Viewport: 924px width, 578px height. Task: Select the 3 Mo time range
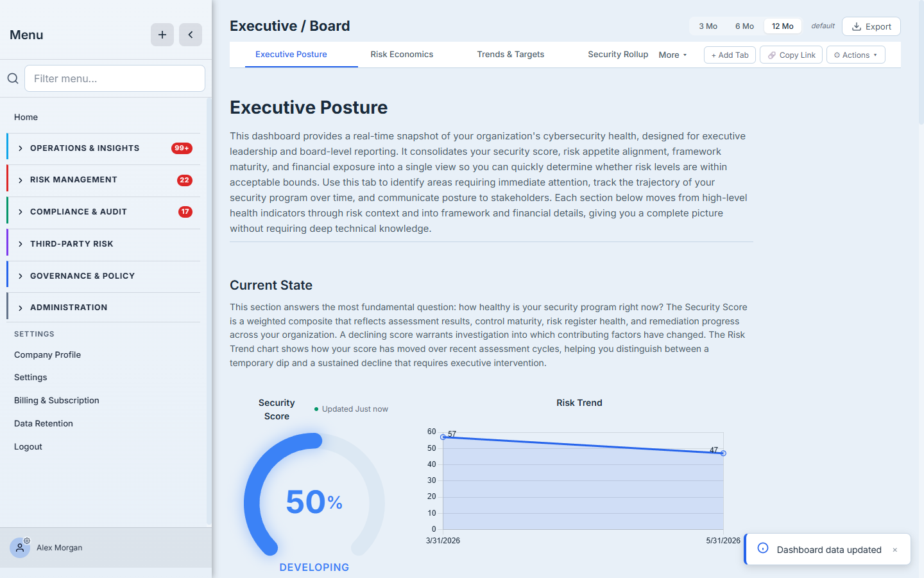pos(708,26)
